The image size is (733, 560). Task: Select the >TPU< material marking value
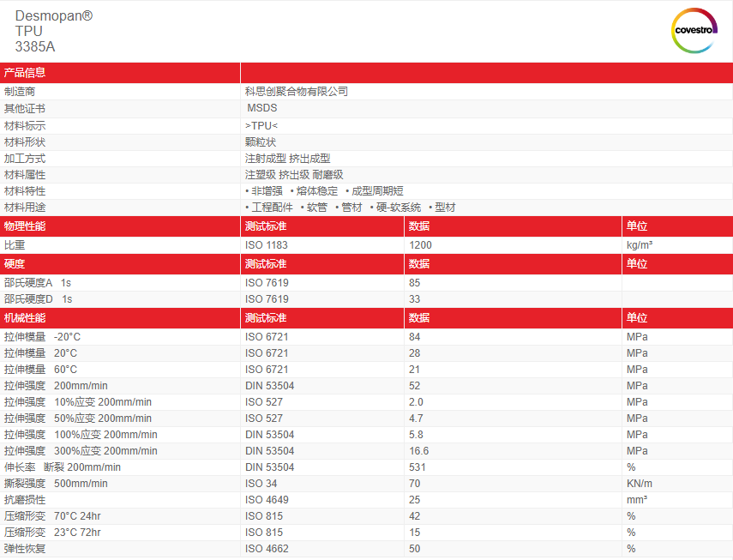[x=261, y=125]
